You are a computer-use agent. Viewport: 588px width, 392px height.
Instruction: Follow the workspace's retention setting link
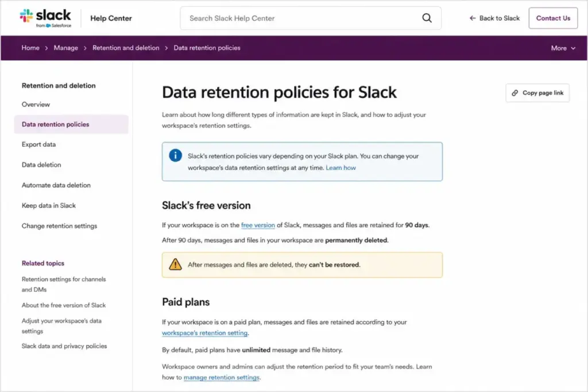205,333
